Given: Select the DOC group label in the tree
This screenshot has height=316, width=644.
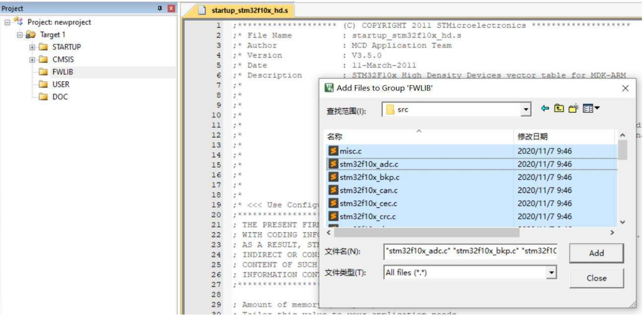Looking at the screenshot, I should [60, 97].
